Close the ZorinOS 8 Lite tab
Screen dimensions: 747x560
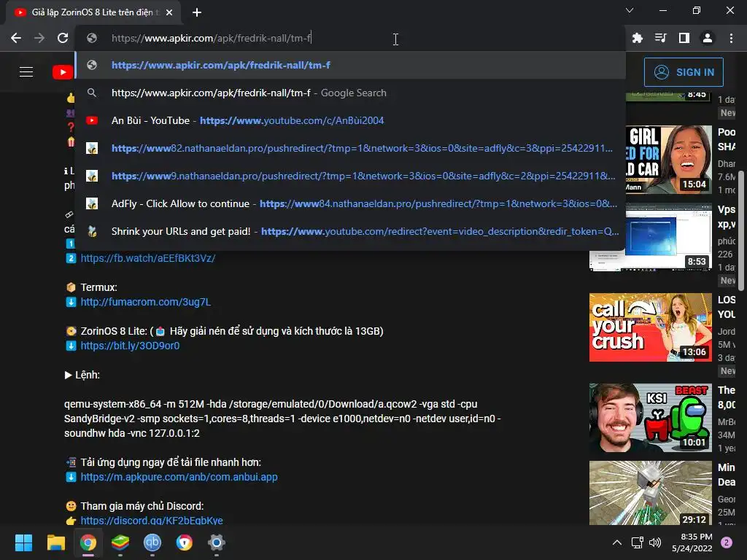tap(169, 12)
